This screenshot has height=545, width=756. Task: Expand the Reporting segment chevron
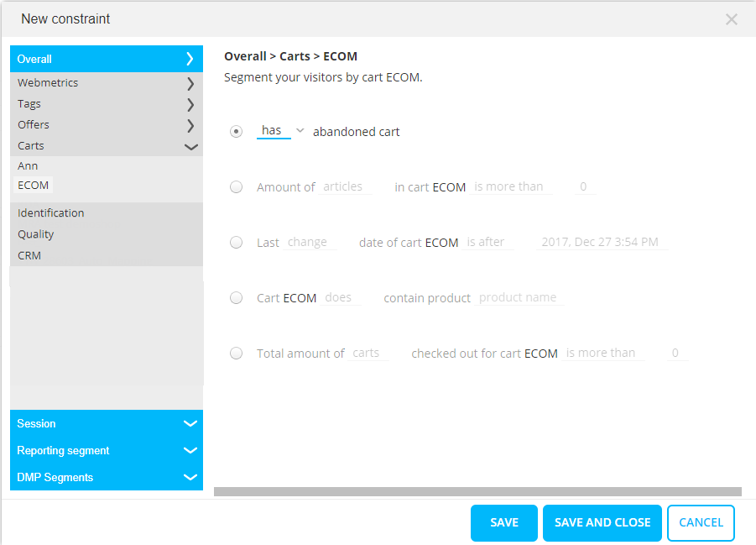[x=190, y=451]
